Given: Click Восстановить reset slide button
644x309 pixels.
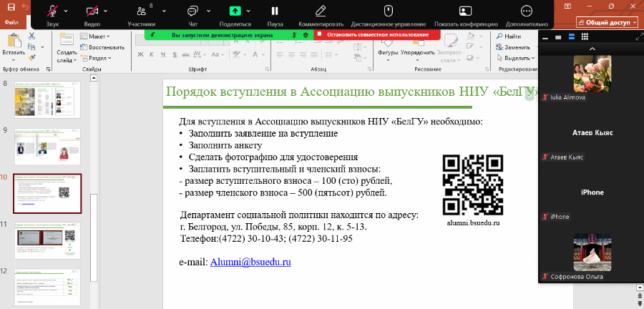Looking at the screenshot, I should click(102, 47).
